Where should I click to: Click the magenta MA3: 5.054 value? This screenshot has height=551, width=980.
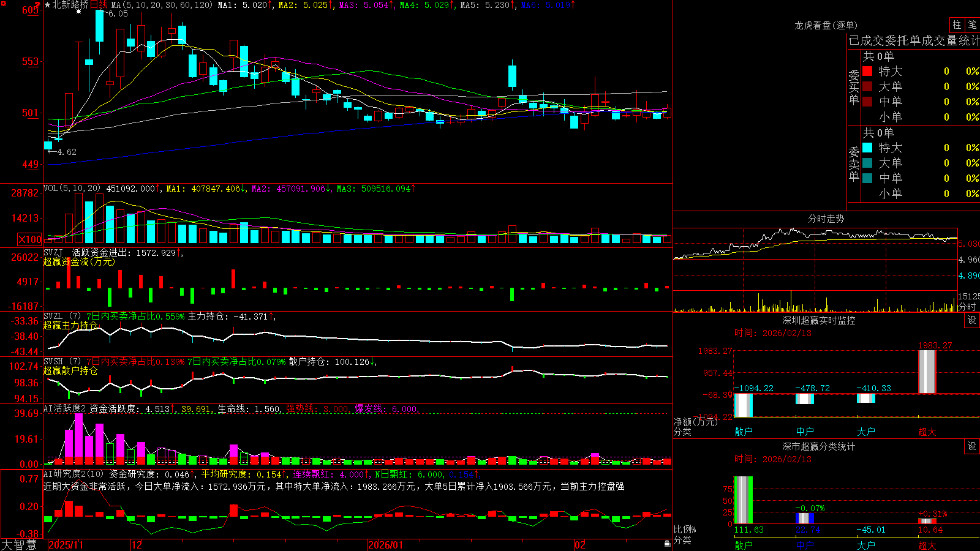click(x=366, y=5)
